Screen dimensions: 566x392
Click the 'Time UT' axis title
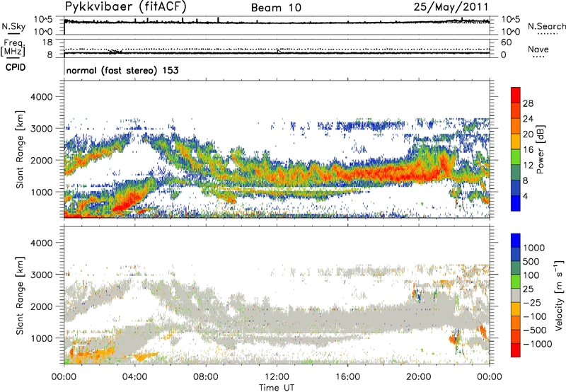click(277, 388)
